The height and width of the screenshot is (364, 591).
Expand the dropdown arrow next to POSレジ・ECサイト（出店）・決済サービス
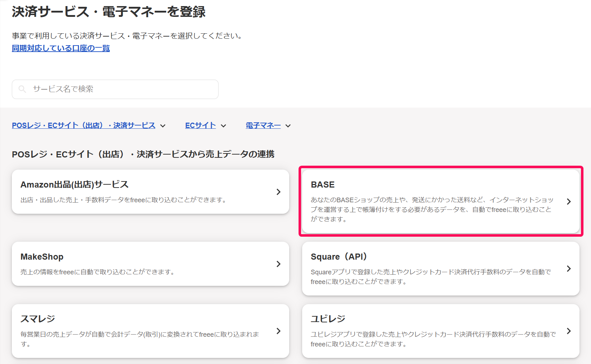coord(163,126)
